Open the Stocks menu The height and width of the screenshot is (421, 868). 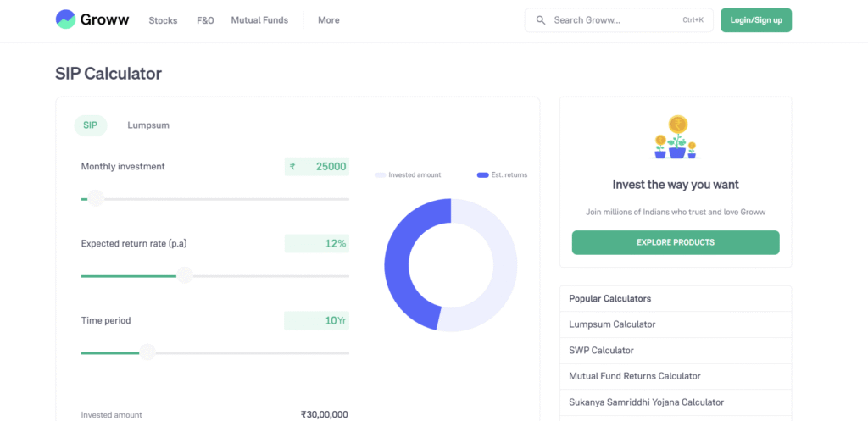tap(163, 20)
